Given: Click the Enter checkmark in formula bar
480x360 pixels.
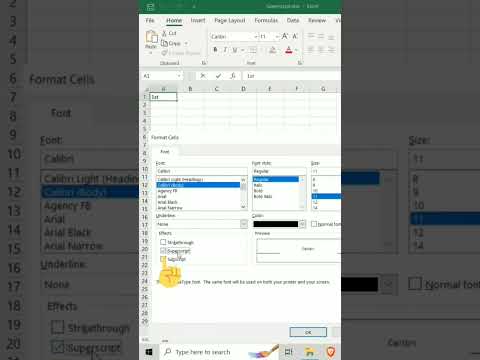Looking at the screenshot, I should click(218, 76).
